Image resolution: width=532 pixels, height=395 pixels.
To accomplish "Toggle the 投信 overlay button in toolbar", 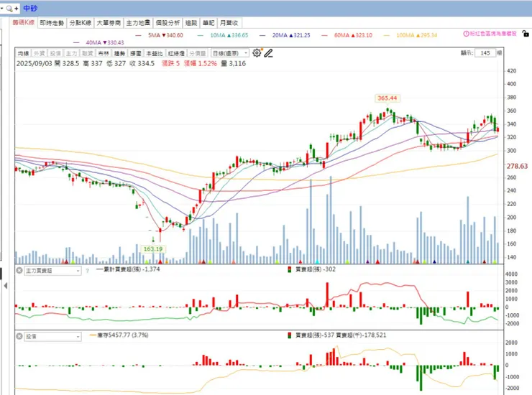I will coord(55,53).
